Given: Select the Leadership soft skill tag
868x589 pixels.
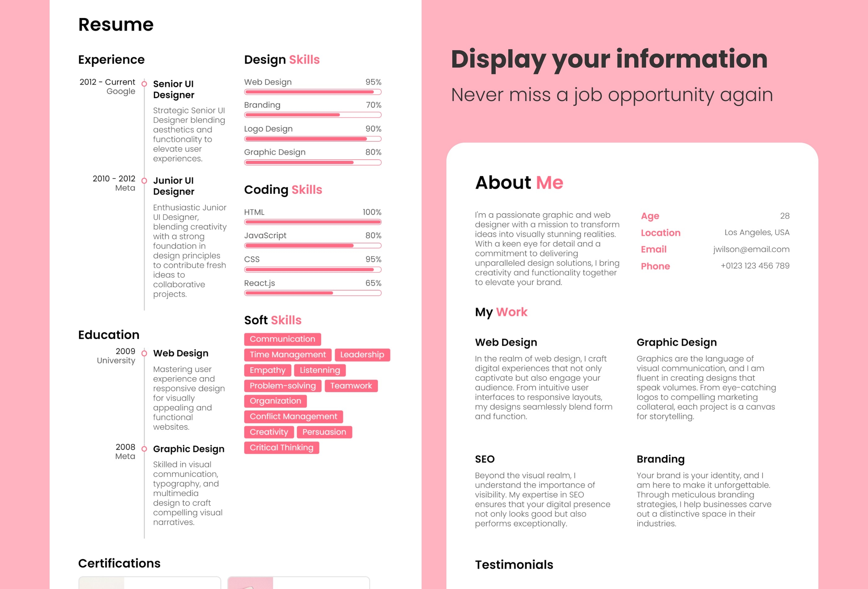Looking at the screenshot, I should click(361, 354).
